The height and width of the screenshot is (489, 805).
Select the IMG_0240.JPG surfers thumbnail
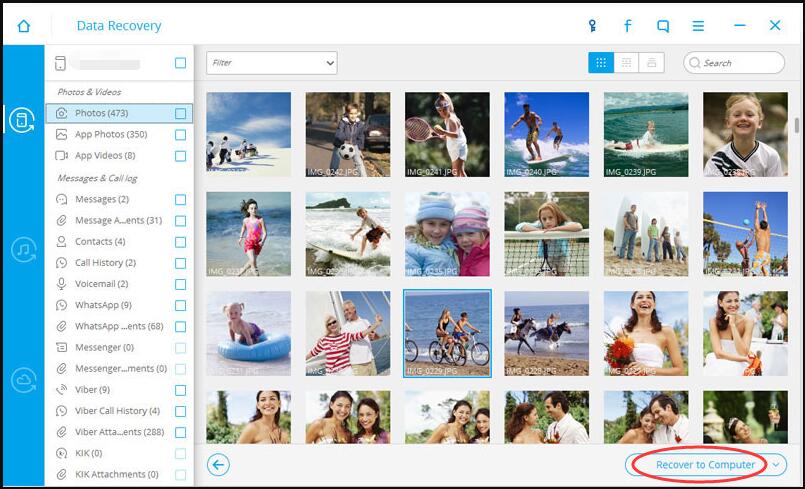tap(547, 135)
